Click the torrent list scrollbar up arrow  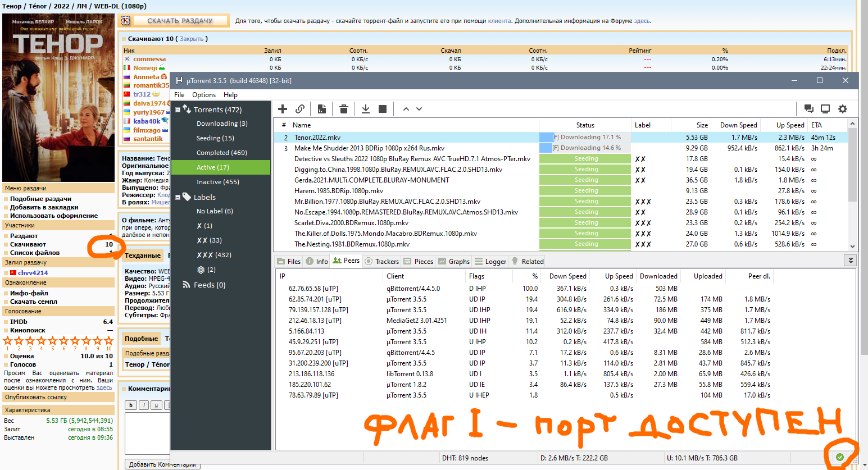852,124
